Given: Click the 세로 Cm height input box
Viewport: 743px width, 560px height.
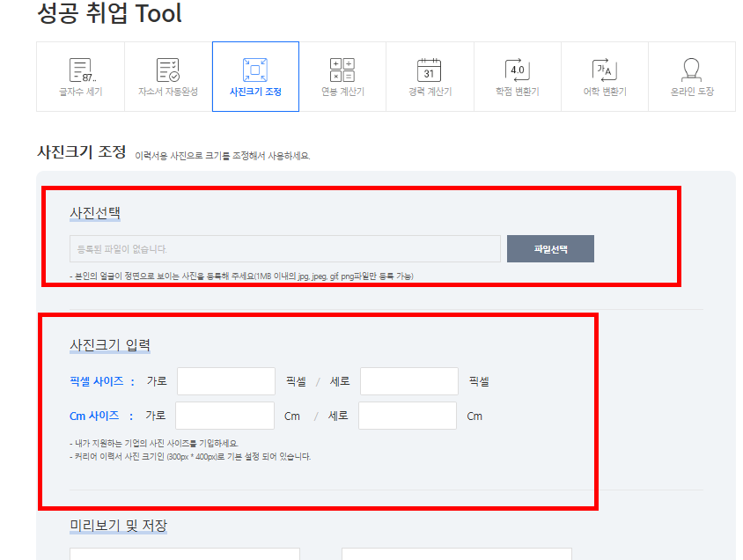Looking at the screenshot, I should point(408,415).
